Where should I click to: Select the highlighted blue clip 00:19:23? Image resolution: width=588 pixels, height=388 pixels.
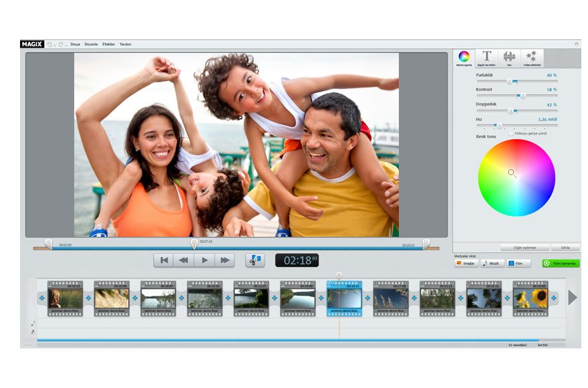pos(344,298)
